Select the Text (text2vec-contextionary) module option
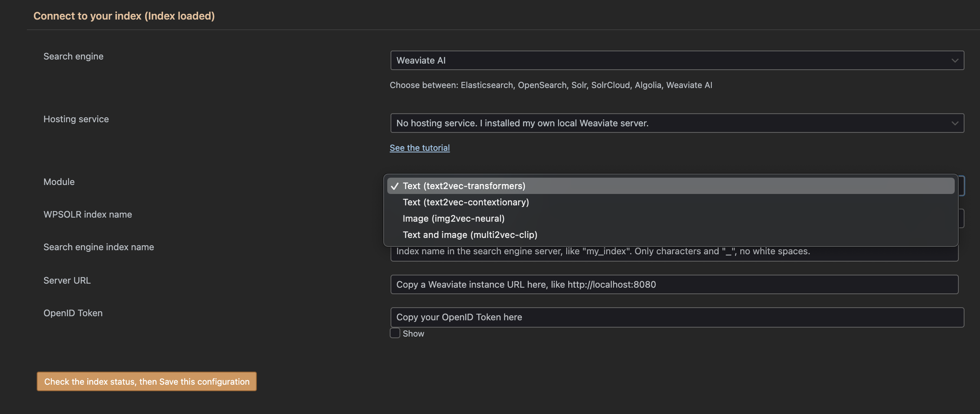 [x=466, y=202]
